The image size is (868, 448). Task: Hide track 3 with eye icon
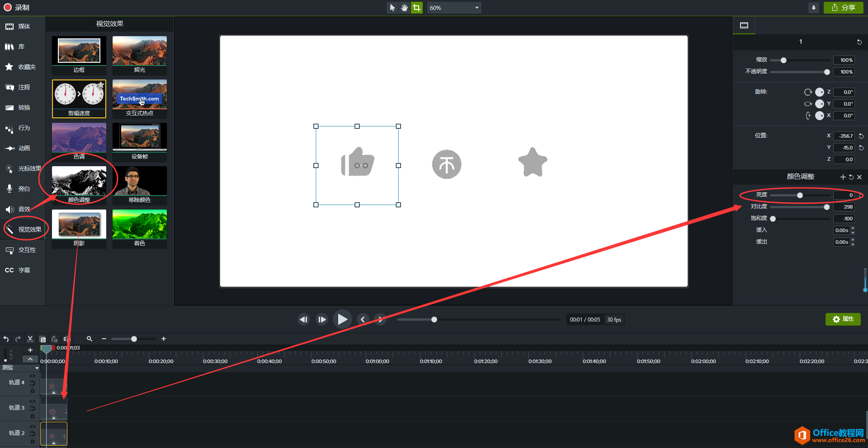pyautogui.click(x=32, y=401)
